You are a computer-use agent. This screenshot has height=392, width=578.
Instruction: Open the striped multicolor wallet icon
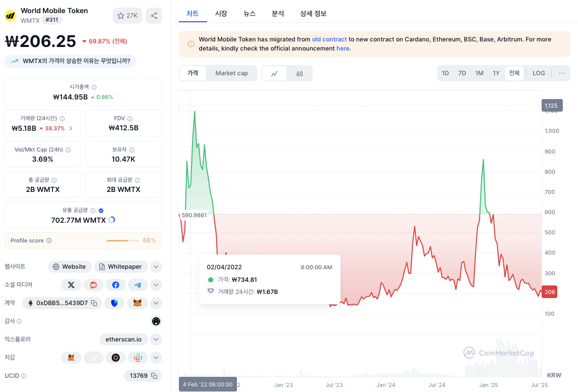tap(138, 358)
